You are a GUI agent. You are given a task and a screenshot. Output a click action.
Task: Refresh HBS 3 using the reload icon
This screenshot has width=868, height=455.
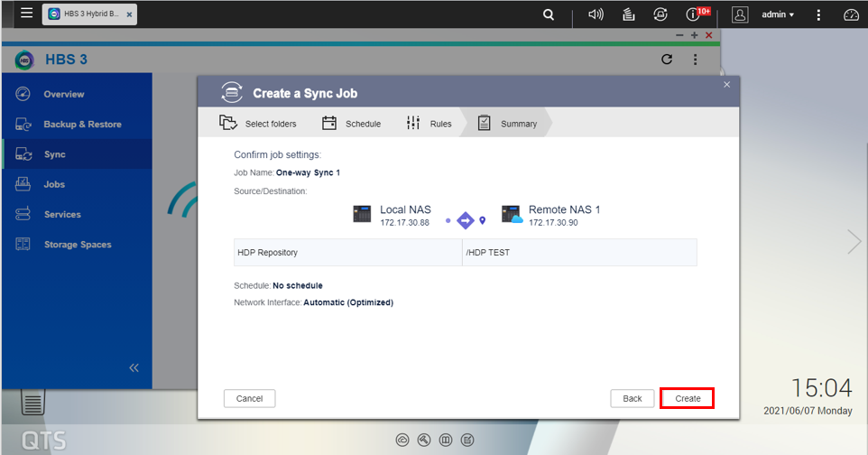pyautogui.click(x=667, y=60)
